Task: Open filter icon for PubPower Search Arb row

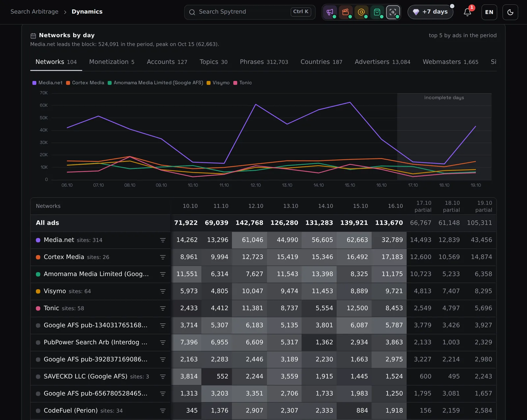Action: [163, 343]
